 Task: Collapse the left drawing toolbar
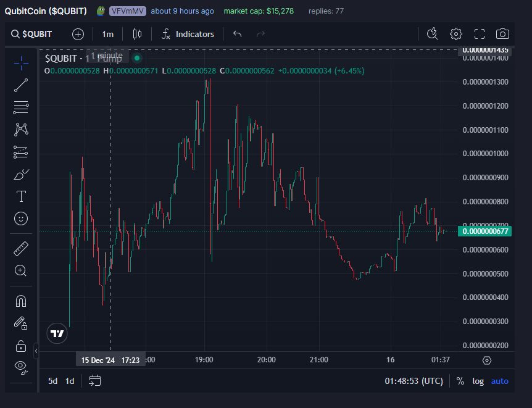[36, 351]
